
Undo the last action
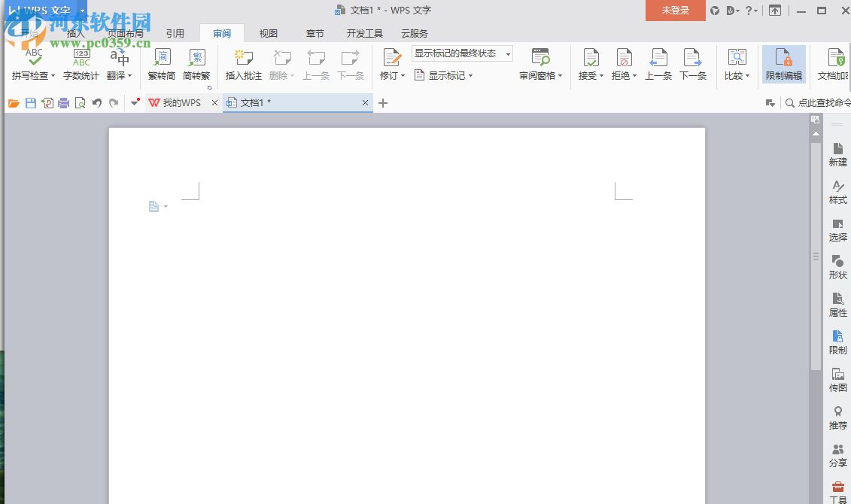click(97, 103)
